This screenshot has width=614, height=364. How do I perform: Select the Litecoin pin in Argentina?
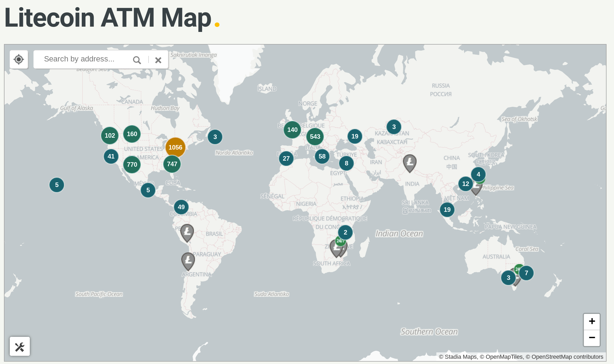(x=188, y=261)
